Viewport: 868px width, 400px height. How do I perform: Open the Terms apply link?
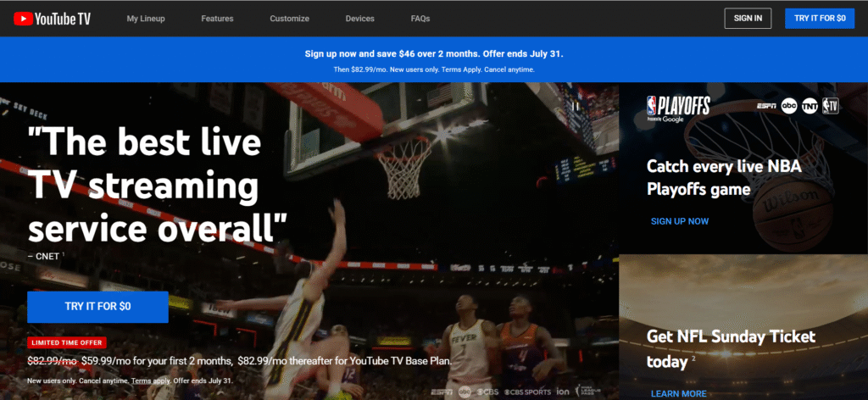click(x=149, y=381)
